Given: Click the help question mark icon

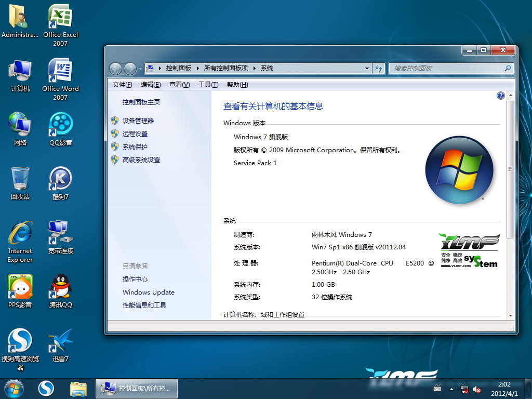Looking at the screenshot, I should [x=500, y=96].
